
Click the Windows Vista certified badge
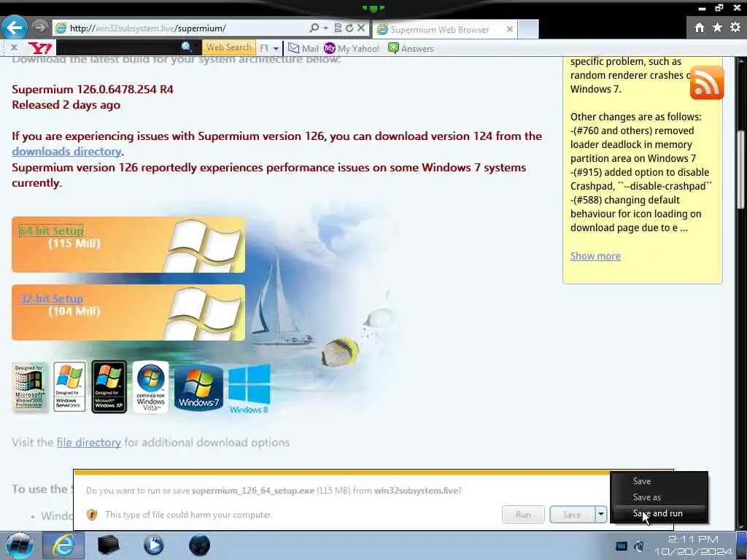[x=150, y=386]
